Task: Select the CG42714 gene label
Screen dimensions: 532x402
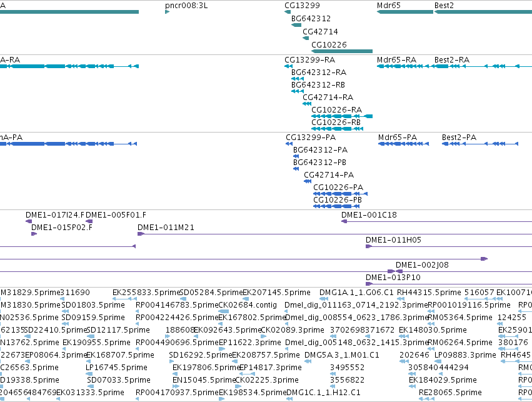Action: 320,32
